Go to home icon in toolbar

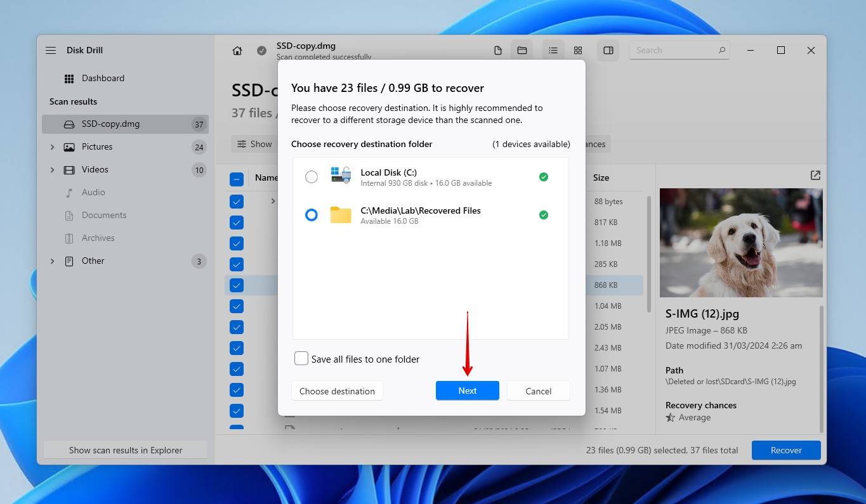[237, 51]
